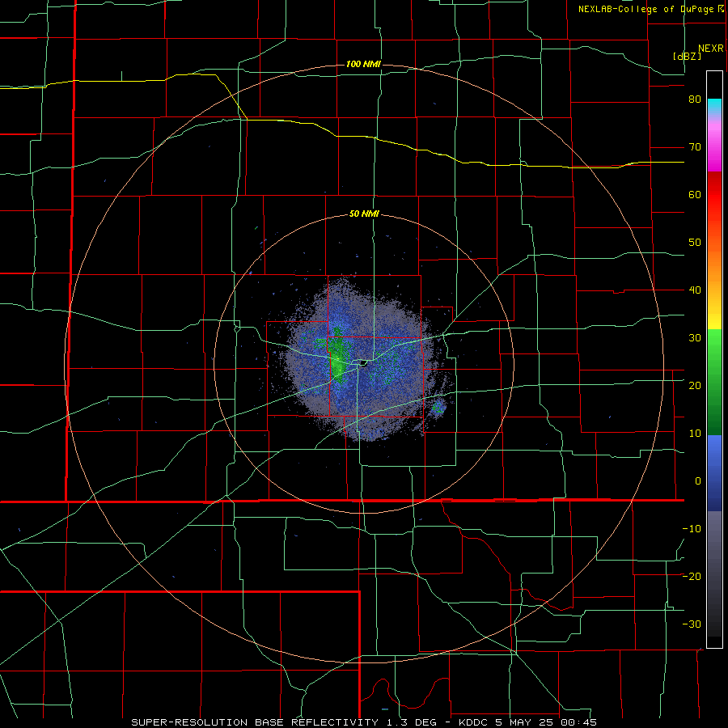Viewport: 728px width, 728px height.
Task: Click the [dBZ] units label
Action: 687,56
